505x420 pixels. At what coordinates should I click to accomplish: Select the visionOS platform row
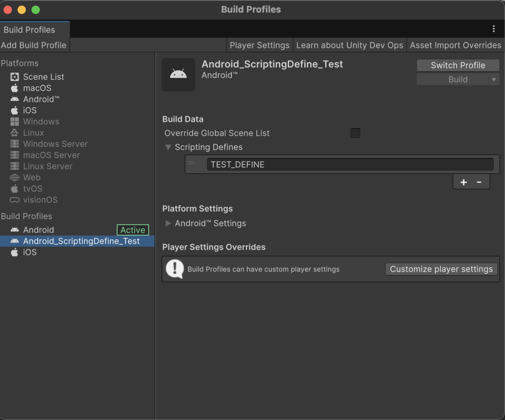[77, 200]
